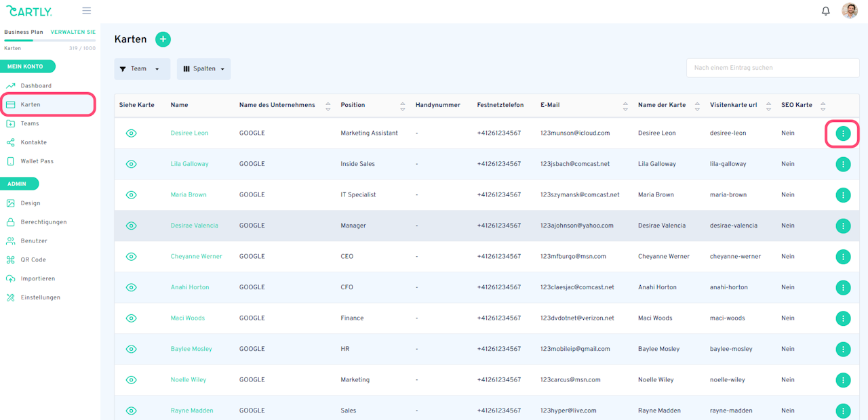Open actions menu for Desiree Leon
The image size is (868, 420).
tap(843, 133)
